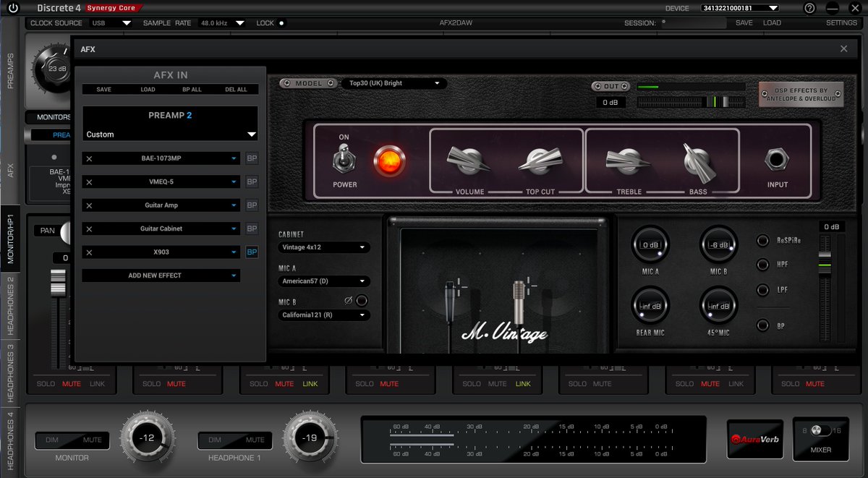
Task: Click the amp INPUT jack
Action: coord(778,159)
